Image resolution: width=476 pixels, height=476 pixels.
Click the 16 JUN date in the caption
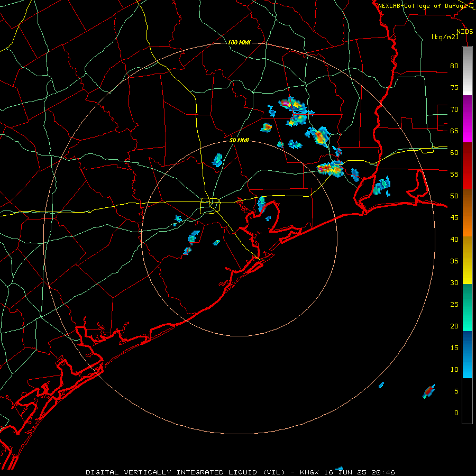[338, 472]
